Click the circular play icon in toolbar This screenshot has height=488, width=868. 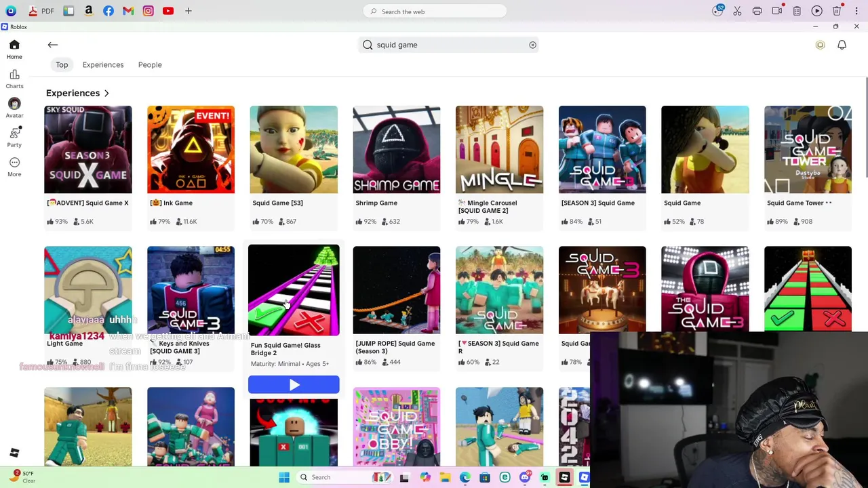click(816, 11)
